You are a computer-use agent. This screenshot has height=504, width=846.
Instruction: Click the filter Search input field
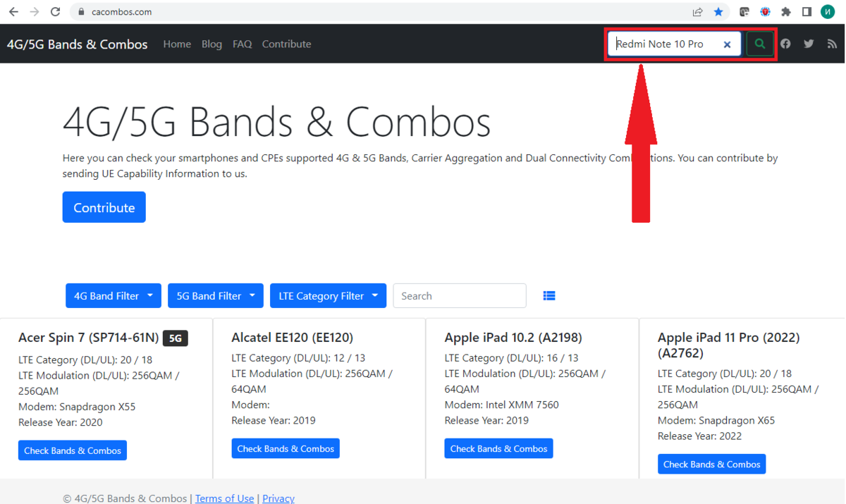coord(460,296)
